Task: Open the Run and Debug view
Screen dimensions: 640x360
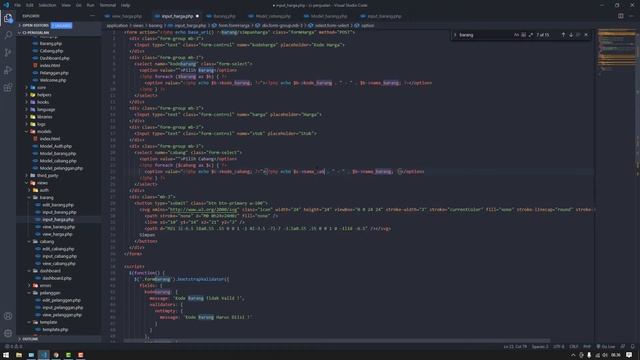Action: [x=8, y=70]
